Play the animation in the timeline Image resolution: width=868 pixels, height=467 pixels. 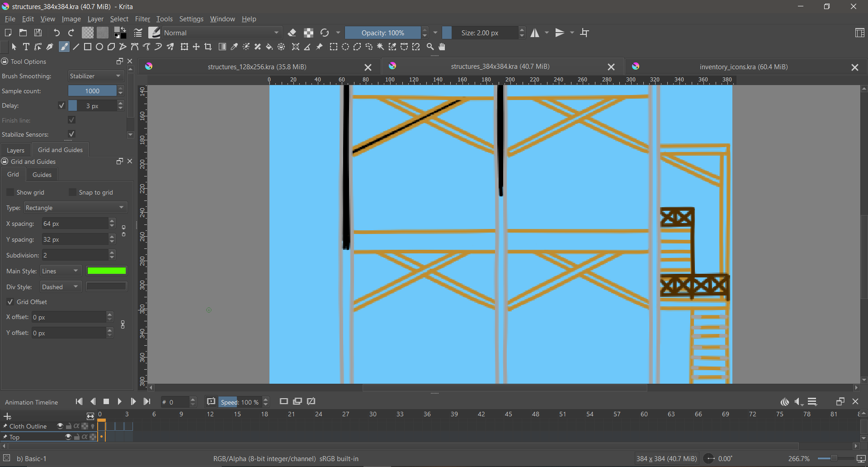point(119,402)
